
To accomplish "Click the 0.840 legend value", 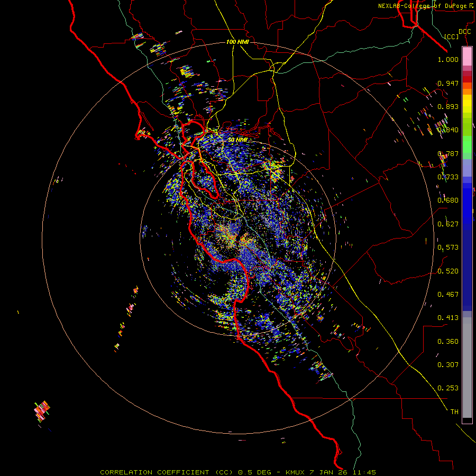I will coord(448,130).
